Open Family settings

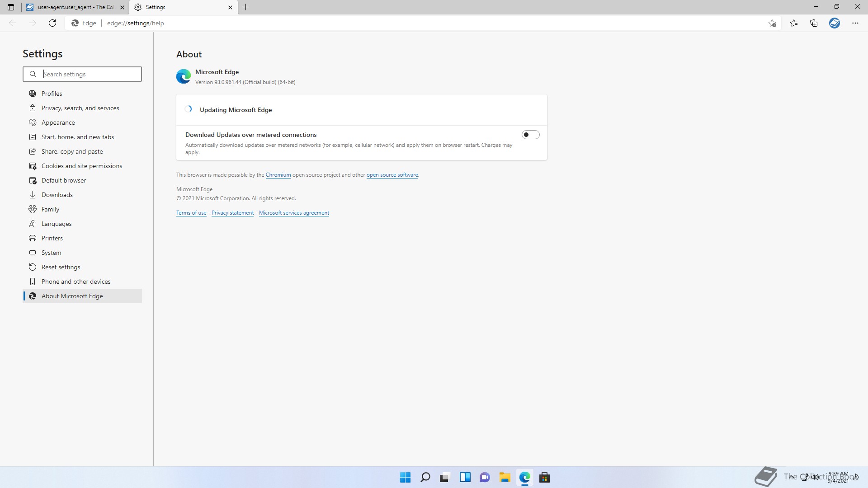click(82, 209)
